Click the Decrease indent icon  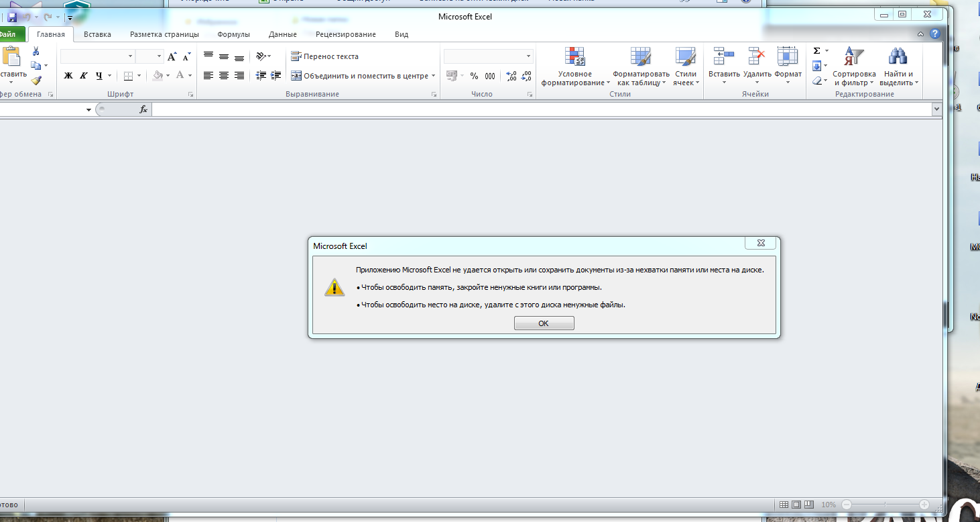(x=261, y=76)
